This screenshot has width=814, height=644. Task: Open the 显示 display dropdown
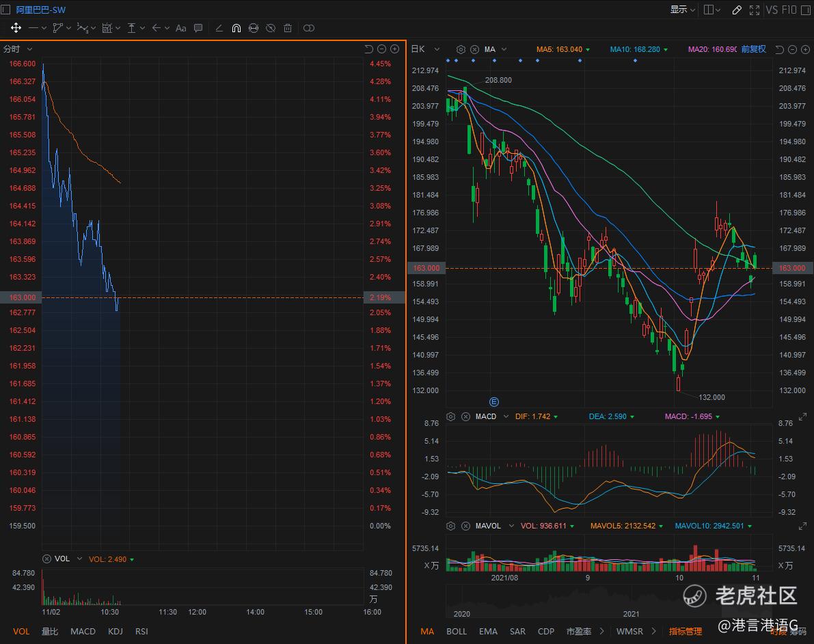682,10
